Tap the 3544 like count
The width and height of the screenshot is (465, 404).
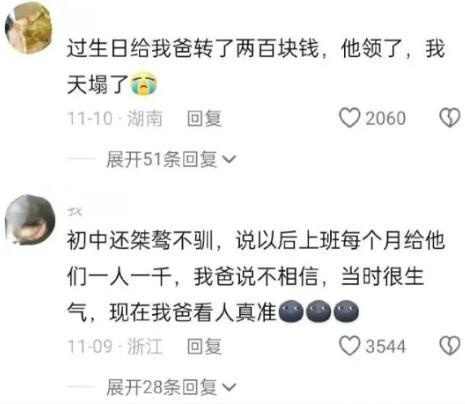tap(386, 346)
